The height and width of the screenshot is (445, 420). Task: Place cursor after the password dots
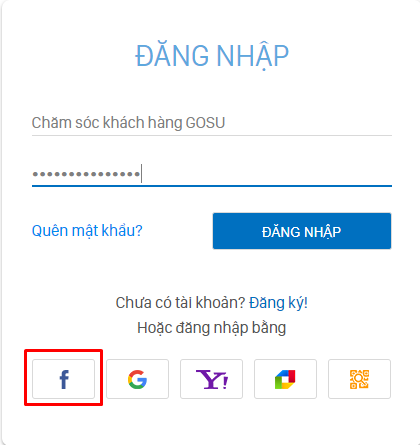[x=141, y=174]
